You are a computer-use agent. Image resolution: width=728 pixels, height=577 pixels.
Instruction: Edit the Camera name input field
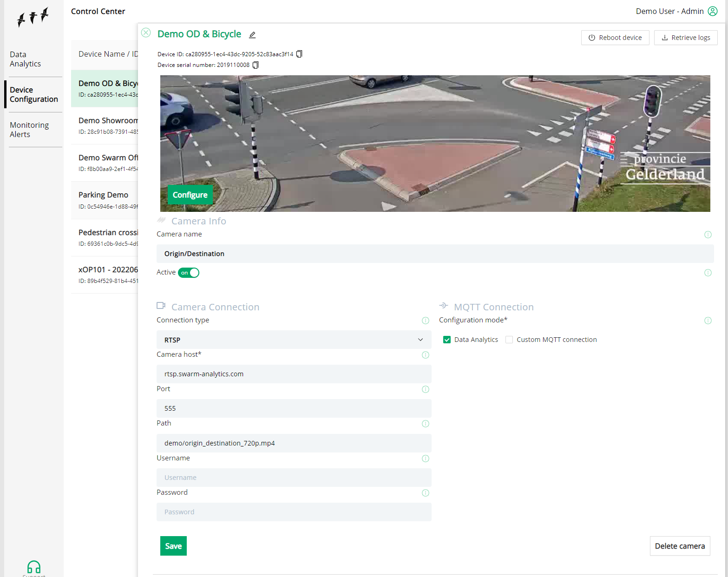click(x=435, y=254)
